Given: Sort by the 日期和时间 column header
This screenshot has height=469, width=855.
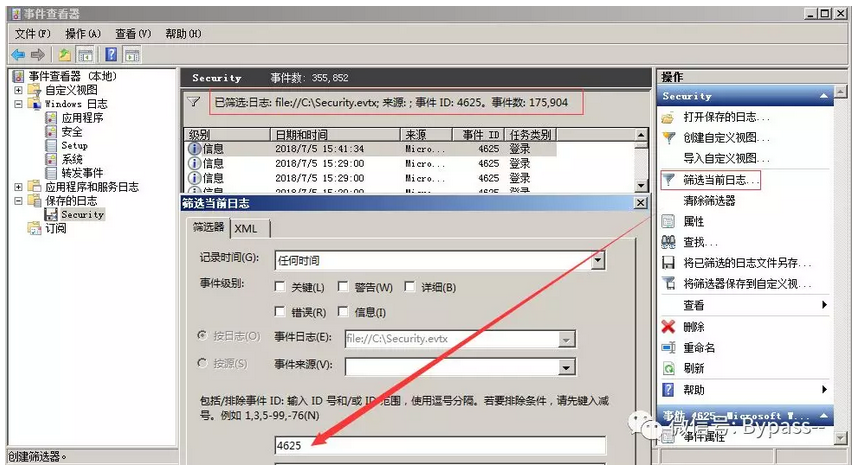Looking at the screenshot, I should click(335, 135).
